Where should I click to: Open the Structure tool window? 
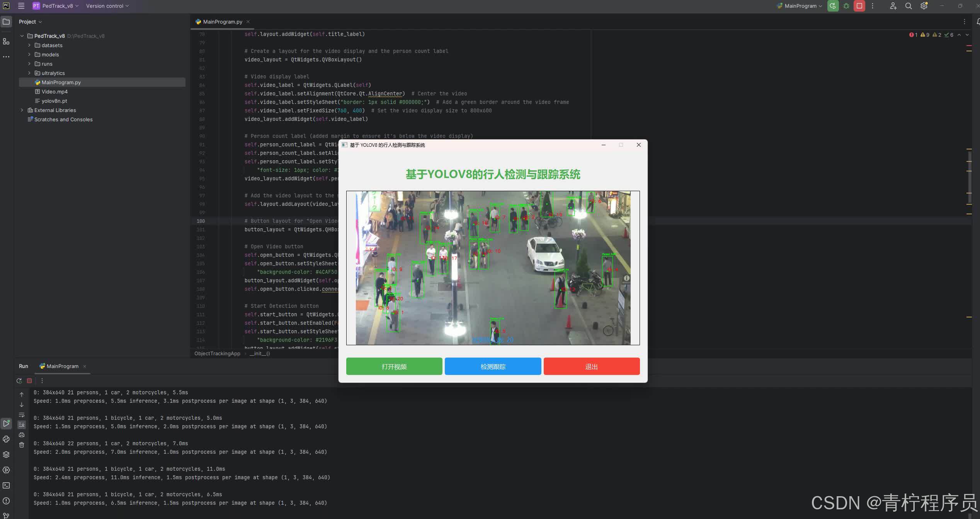click(x=6, y=41)
